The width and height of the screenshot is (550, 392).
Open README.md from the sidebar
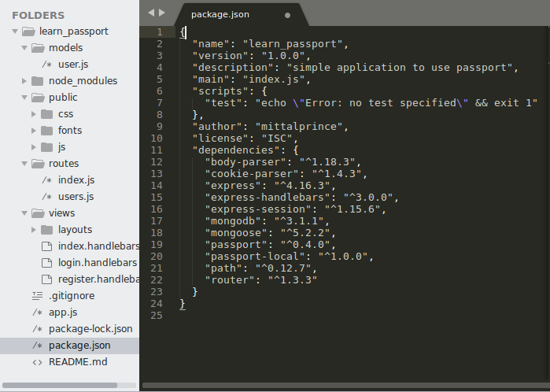[x=78, y=362]
